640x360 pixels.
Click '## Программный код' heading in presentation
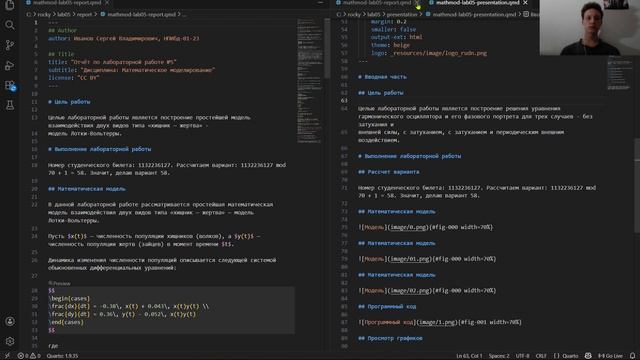pos(387,307)
